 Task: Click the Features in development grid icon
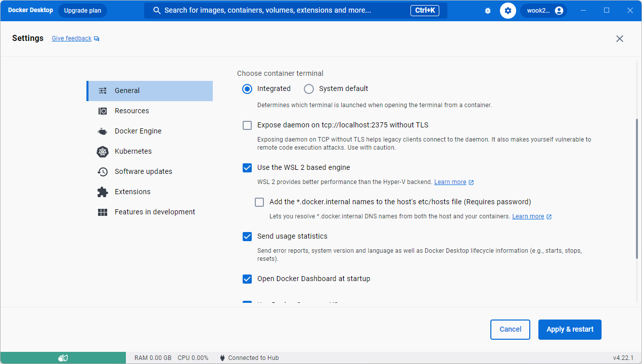(103, 212)
